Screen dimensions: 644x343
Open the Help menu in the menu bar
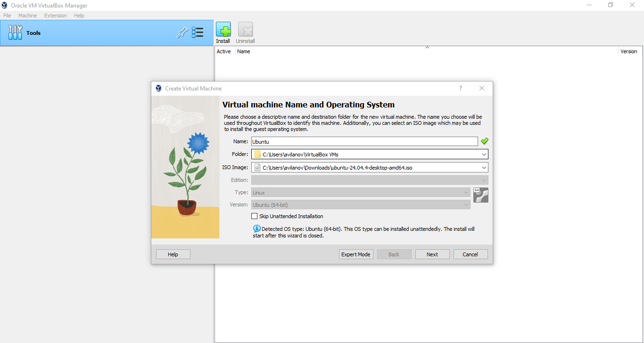pos(79,16)
